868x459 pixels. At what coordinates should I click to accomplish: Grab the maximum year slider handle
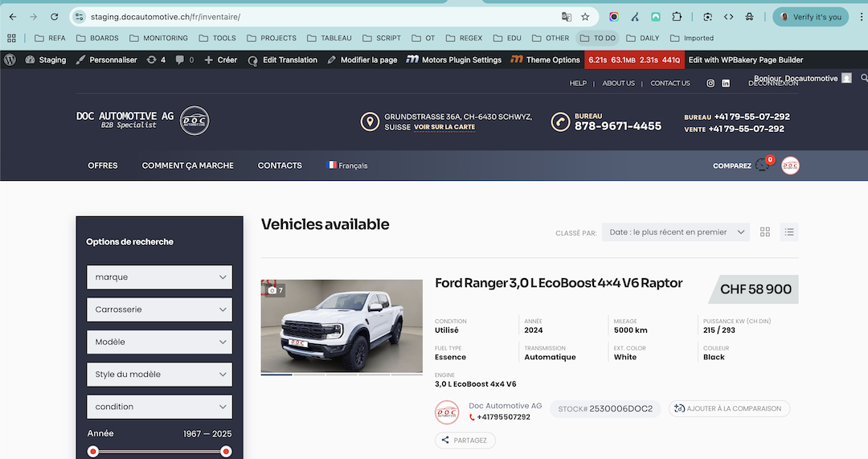(x=226, y=451)
